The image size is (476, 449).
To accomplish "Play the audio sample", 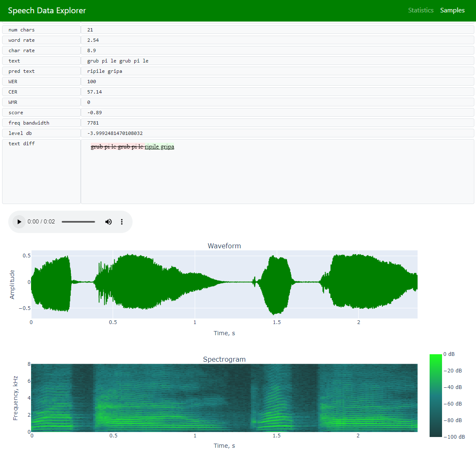I will point(19,222).
